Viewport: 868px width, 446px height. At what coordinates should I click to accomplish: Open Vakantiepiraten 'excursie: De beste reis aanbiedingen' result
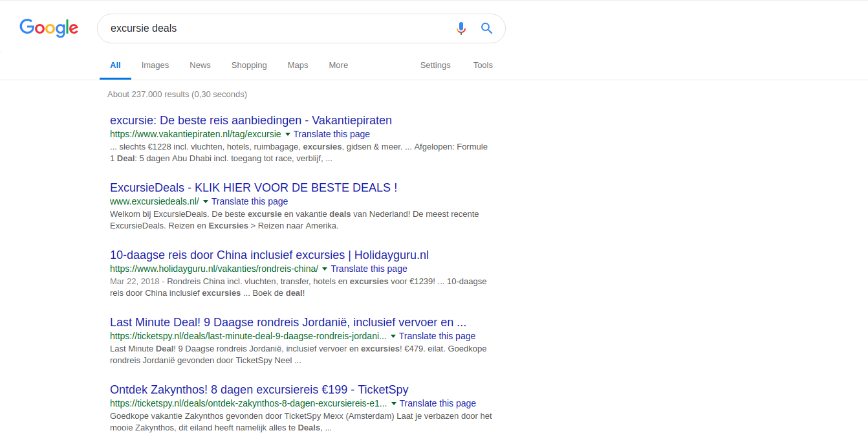[x=251, y=120]
